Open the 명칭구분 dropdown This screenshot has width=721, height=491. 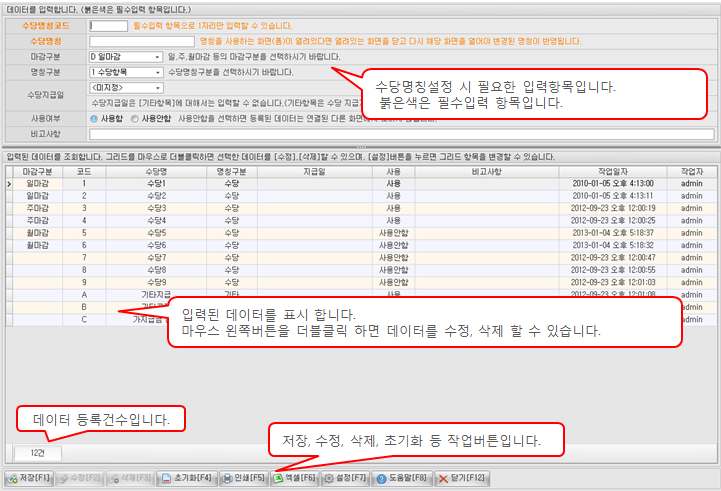126,72
